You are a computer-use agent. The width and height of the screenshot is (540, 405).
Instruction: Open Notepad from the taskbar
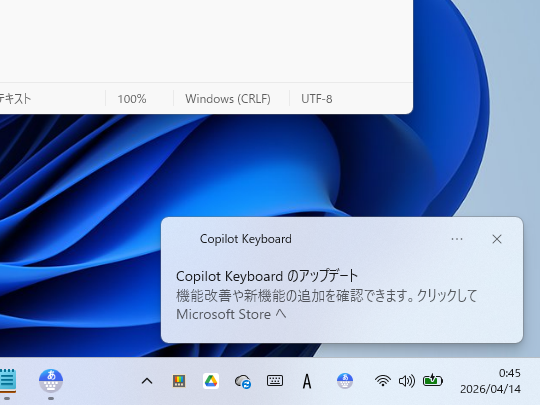point(8,381)
